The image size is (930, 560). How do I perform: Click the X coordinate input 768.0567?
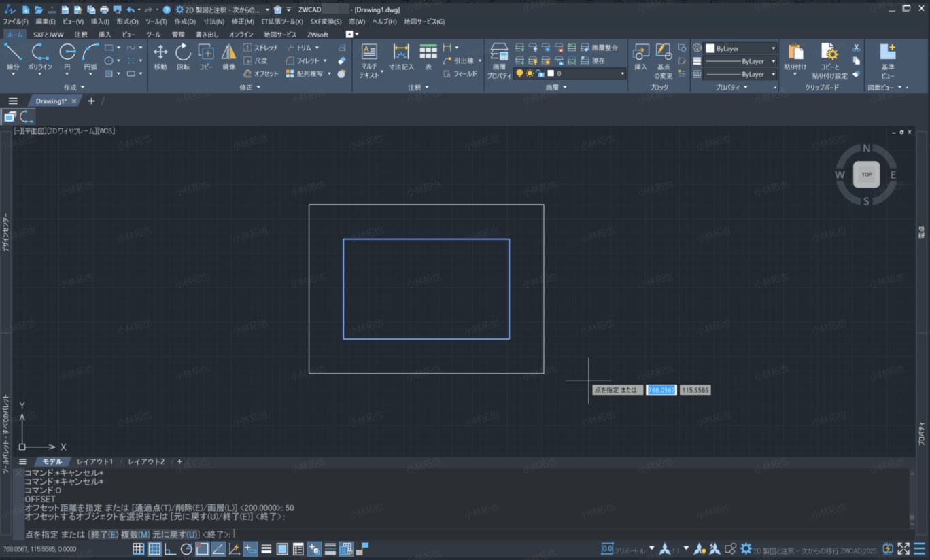661,390
